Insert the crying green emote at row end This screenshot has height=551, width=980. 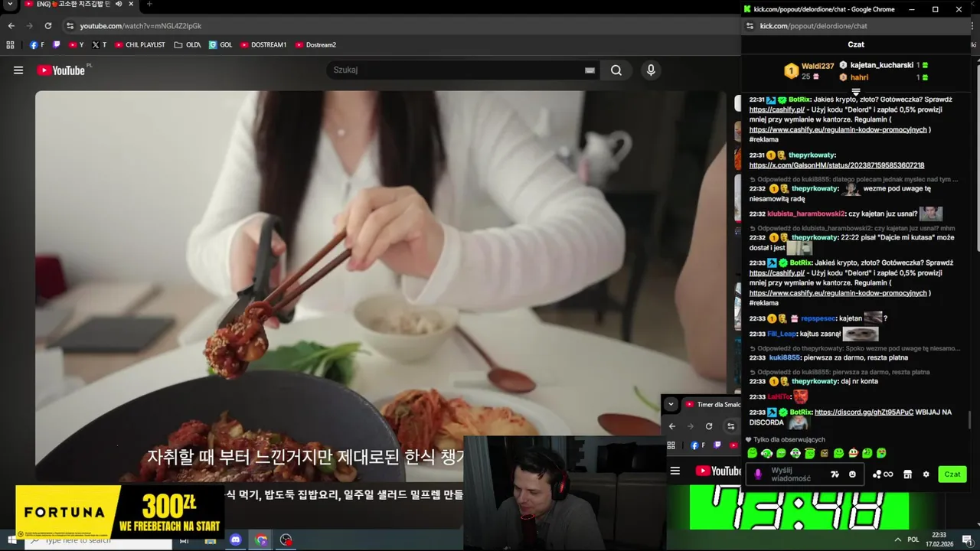[881, 454]
